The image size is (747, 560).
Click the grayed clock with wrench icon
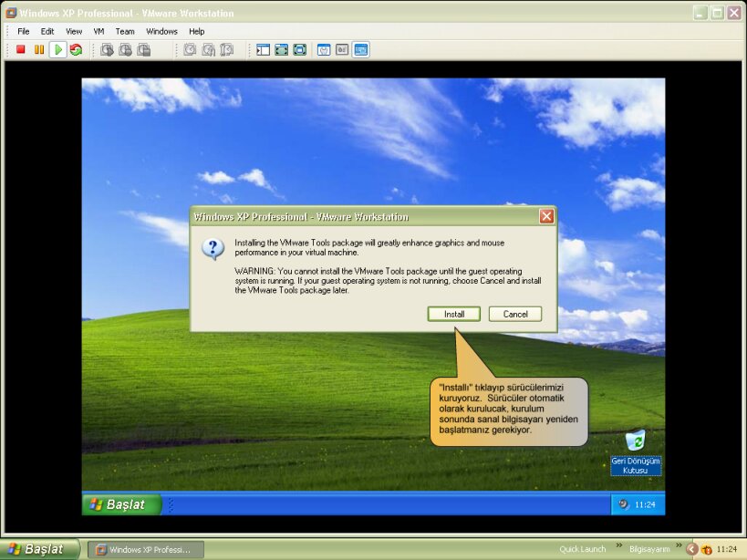point(208,49)
